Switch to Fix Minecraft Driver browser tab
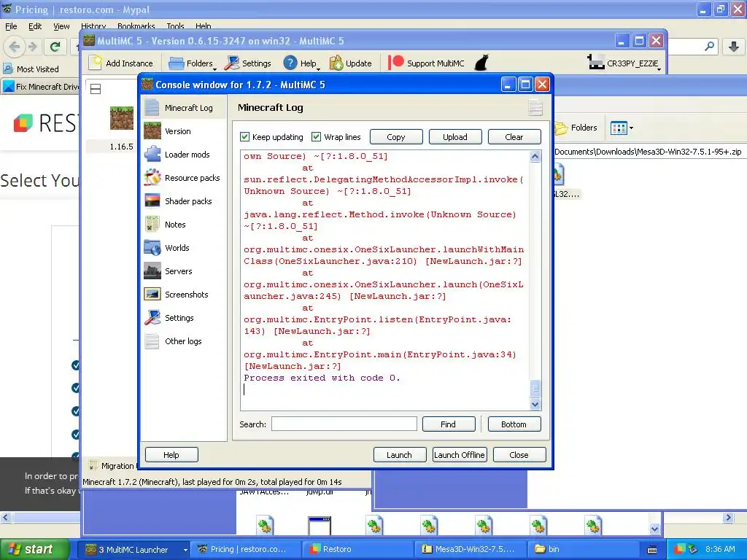This screenshot has width=747, height=560. (41, 87)
